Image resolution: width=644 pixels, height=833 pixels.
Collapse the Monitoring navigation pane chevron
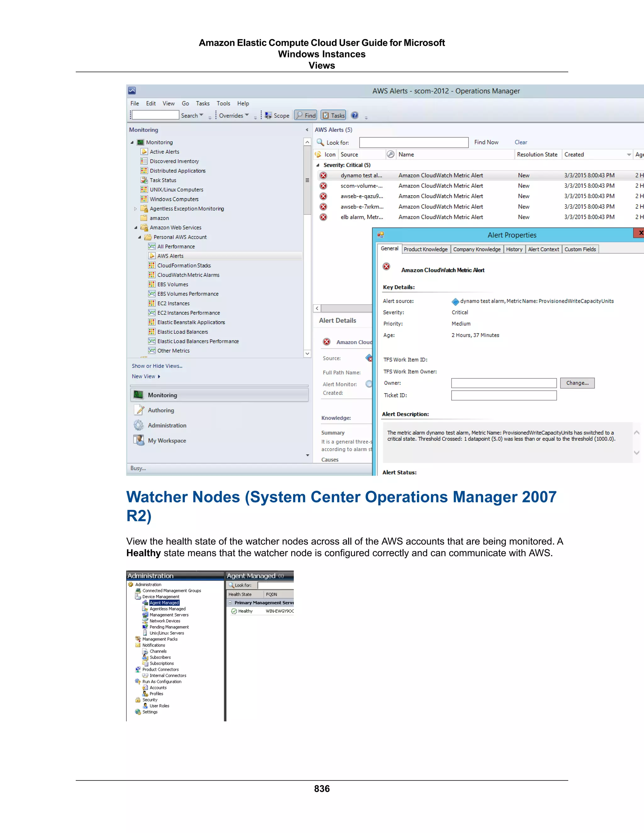tap(307, 130)
